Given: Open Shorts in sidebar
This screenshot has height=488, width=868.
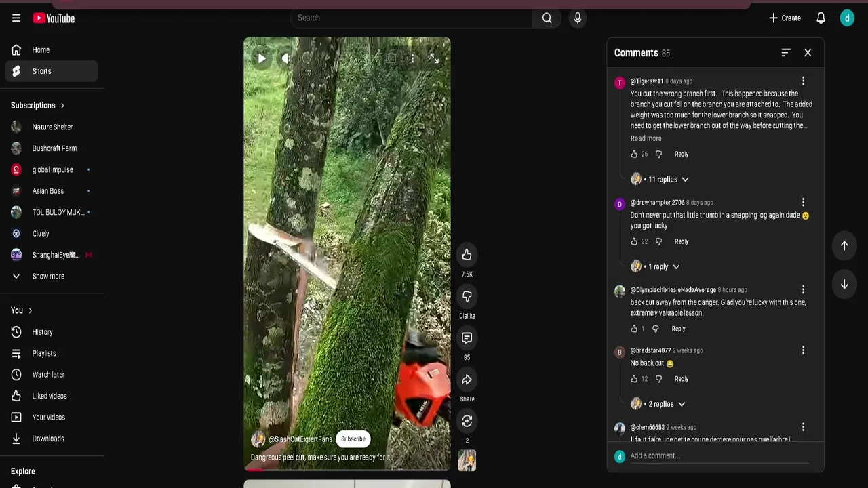Looking at the screenshot, I should point(52,71).
